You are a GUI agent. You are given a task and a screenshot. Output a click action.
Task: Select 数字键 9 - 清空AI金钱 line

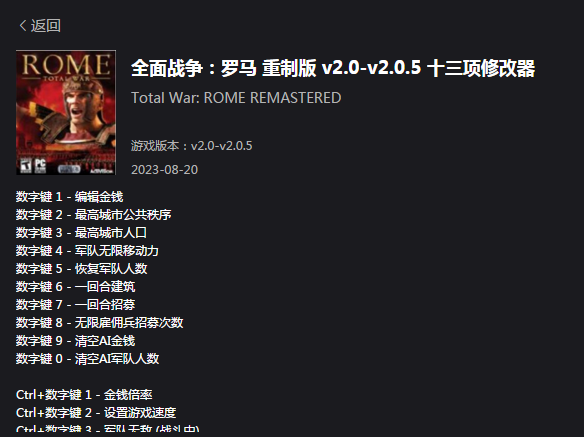point(76,341)
